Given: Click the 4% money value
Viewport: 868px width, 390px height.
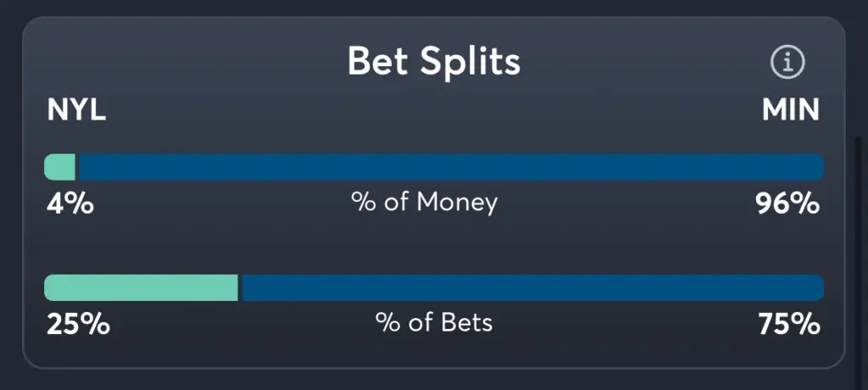Looking at the screenshot, I should 70,204.
